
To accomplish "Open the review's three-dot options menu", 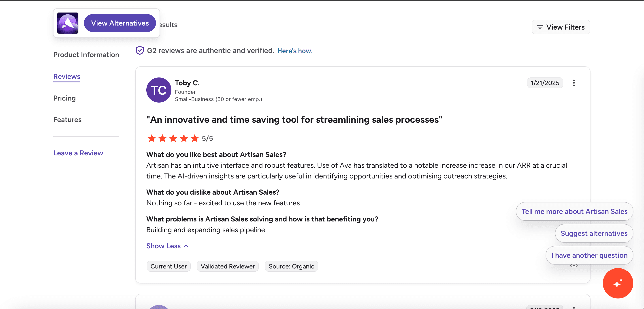I will (574, 83).
